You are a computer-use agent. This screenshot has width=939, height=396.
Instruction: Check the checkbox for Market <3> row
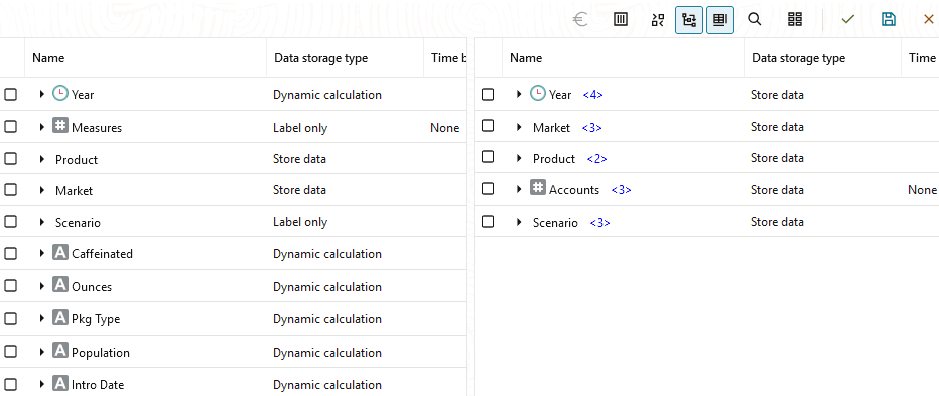click(488, 126)
